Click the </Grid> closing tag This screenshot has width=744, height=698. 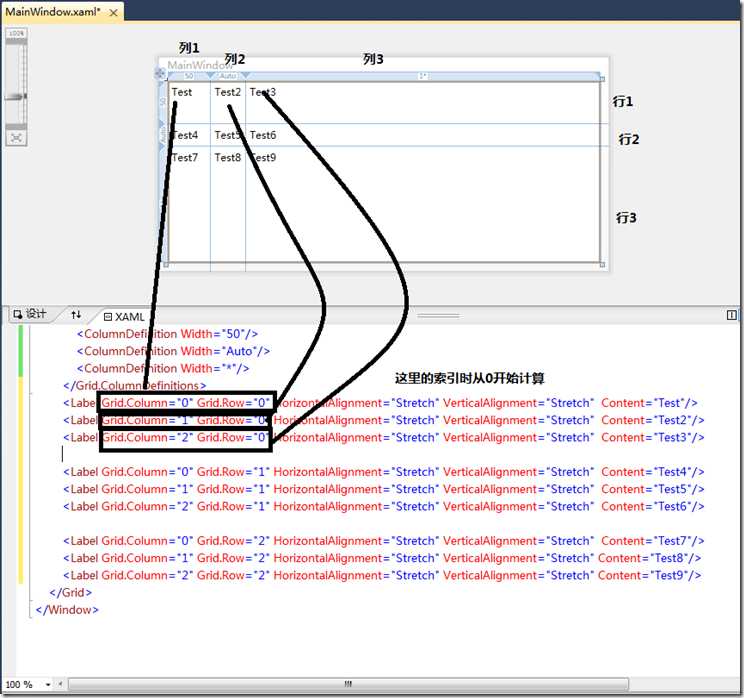[x=71, y=592]
